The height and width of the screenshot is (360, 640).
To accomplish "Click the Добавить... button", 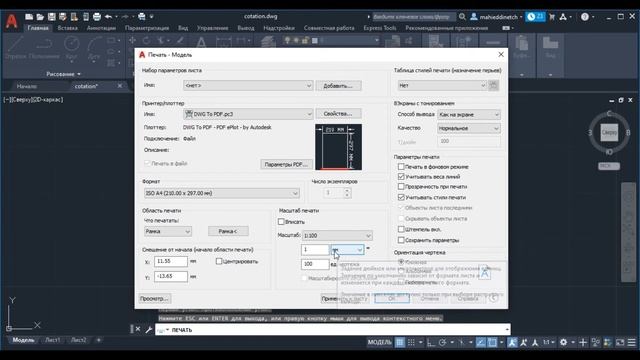I will [x=338, y=86].
